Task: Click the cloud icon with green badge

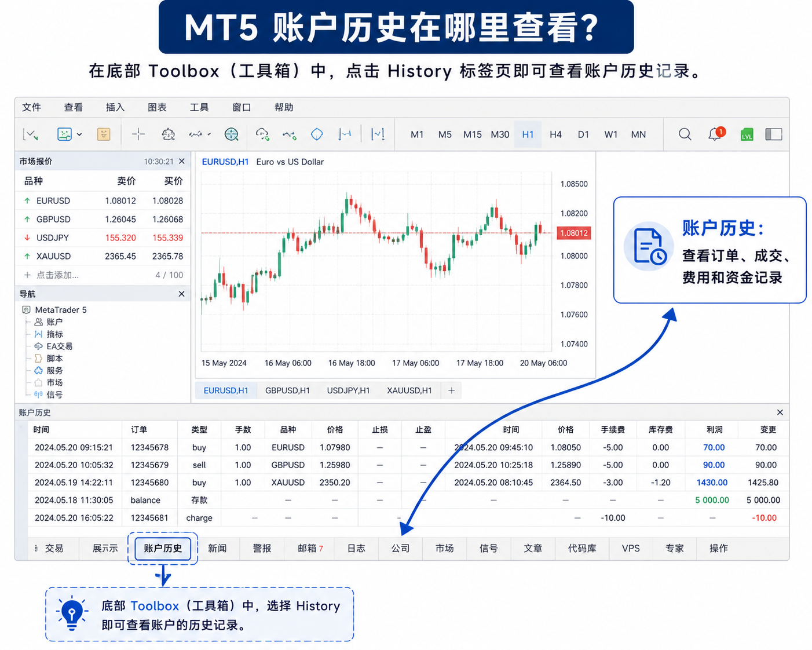Action: coord(262,134)
